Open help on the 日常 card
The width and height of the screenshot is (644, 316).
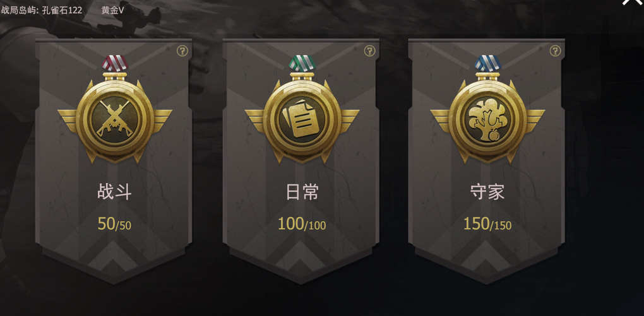click(369, 51)
